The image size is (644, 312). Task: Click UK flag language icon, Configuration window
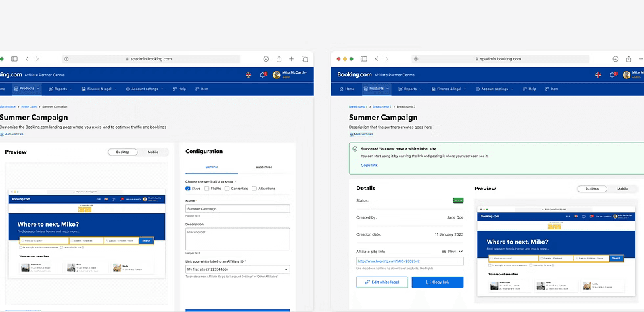tap(248, 75)
